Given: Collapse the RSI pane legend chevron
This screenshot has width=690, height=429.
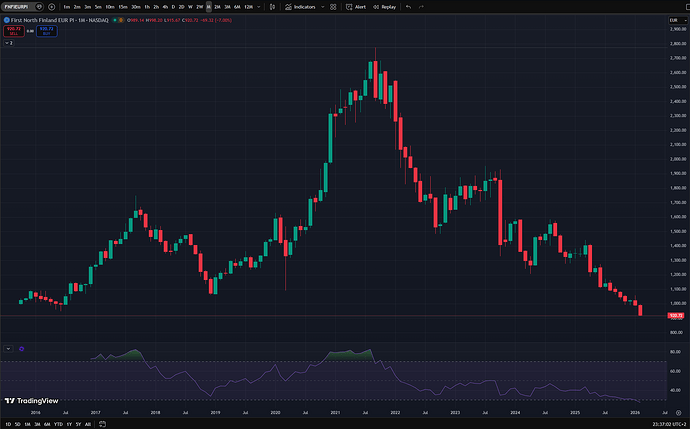Looking at the screenshot, I should pyautogui.click(x=8, y=348).
